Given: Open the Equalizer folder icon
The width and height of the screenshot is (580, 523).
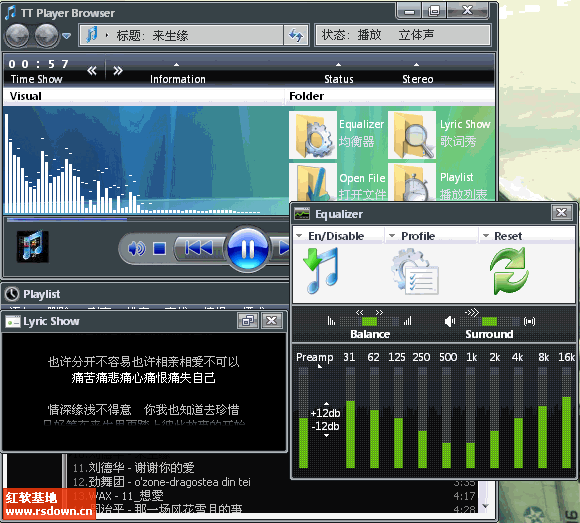Looking at the screenshot, I should tap(313, 135).
